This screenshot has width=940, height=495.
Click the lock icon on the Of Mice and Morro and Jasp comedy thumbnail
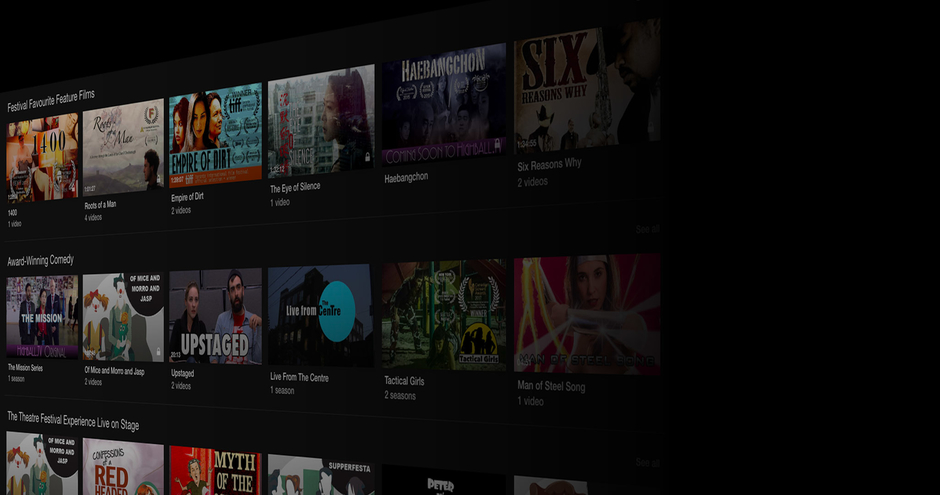pos(159,352)
